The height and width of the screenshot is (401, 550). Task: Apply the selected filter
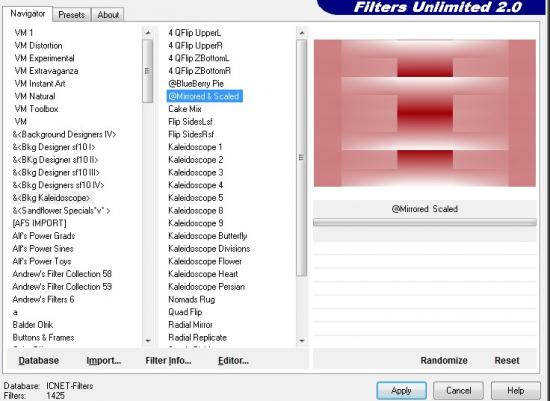401,390
